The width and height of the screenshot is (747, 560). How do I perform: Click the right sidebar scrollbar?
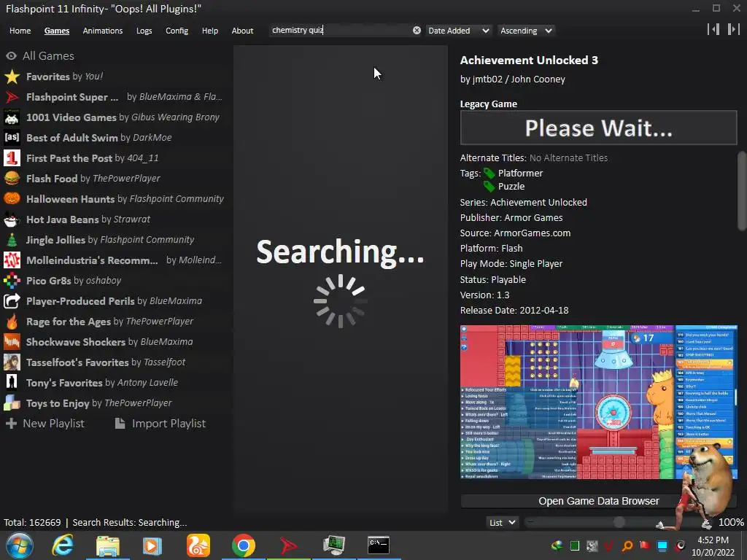point(742,190)
